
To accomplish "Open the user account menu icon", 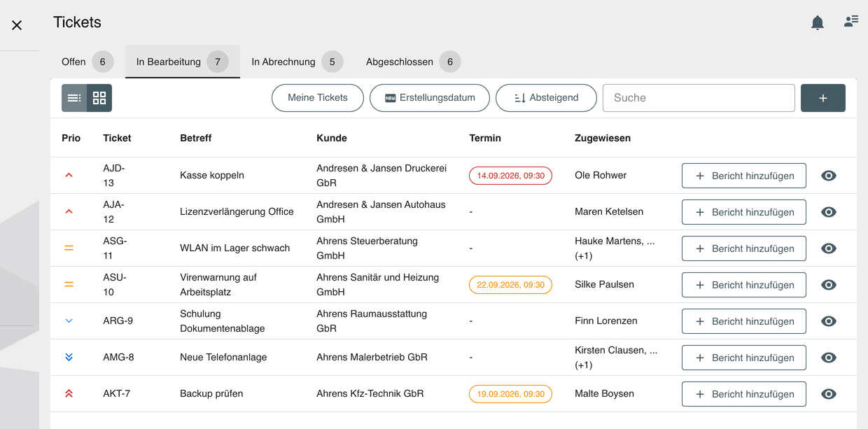I will click(x=851, y=22).
